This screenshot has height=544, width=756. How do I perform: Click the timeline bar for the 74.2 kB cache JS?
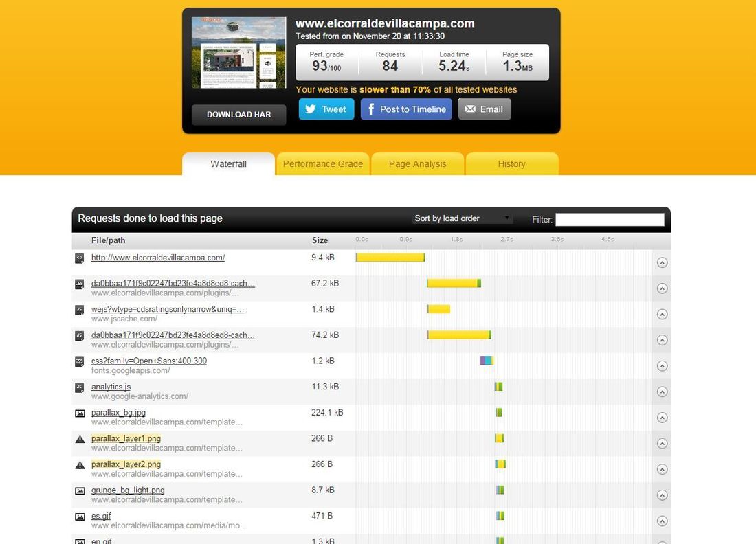[x=459, y=335]
